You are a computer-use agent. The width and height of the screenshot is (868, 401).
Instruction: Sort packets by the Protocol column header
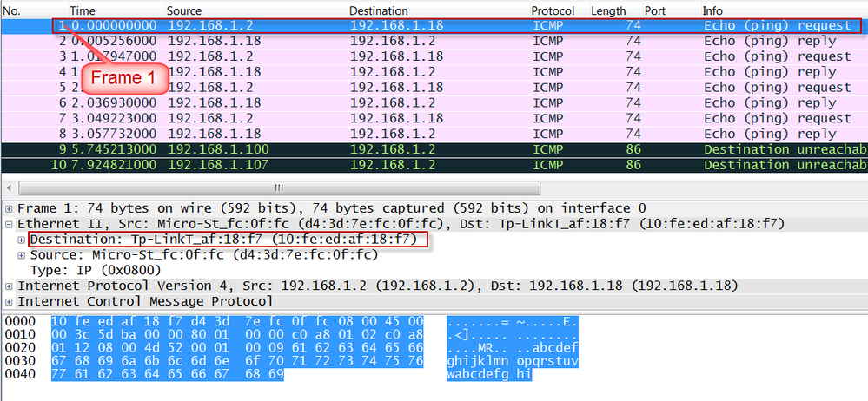559,10
